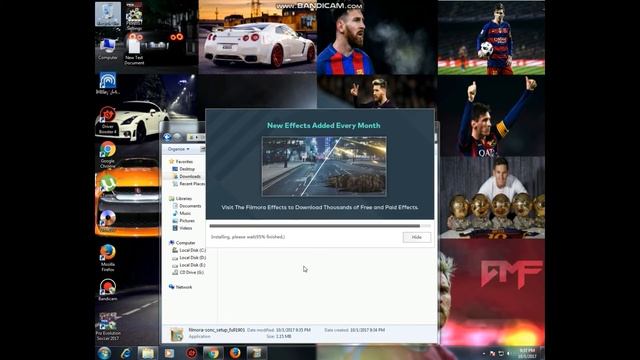Screen dimensions: 640x360
Task: Click Explorer Back navigation arrow
Action: (167, 137)
